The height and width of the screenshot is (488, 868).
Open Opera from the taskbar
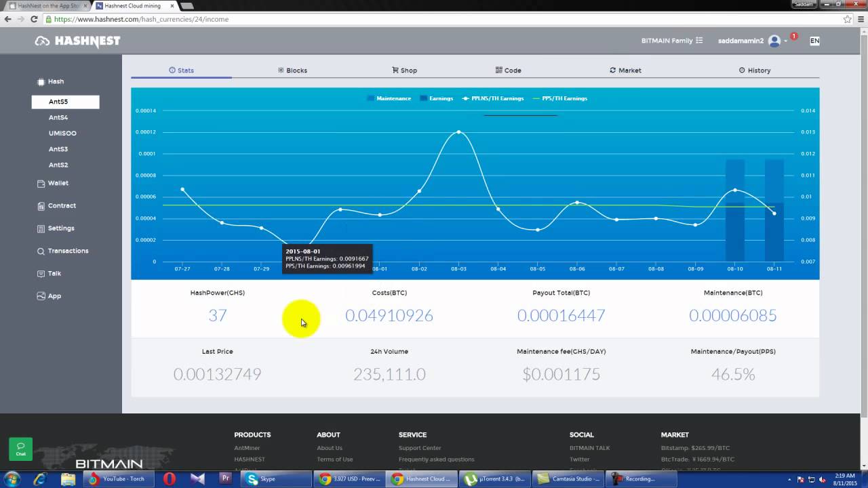click(x=169, y=479)
